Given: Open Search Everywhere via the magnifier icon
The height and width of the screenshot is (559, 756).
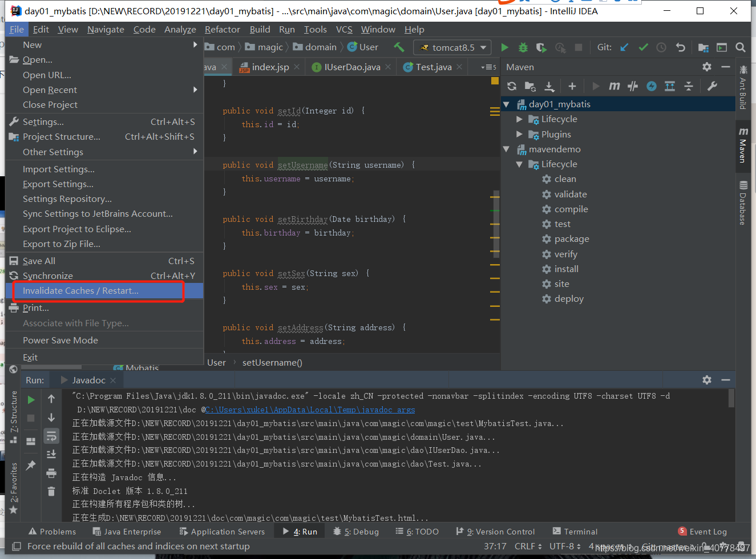Looking at the screenshot, I should pos(741,47).
